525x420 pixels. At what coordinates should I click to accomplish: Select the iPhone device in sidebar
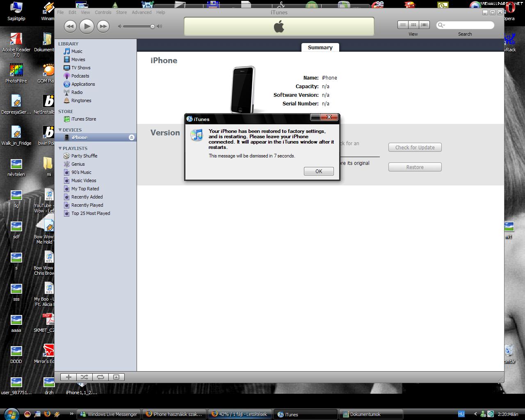pos(96,137)
